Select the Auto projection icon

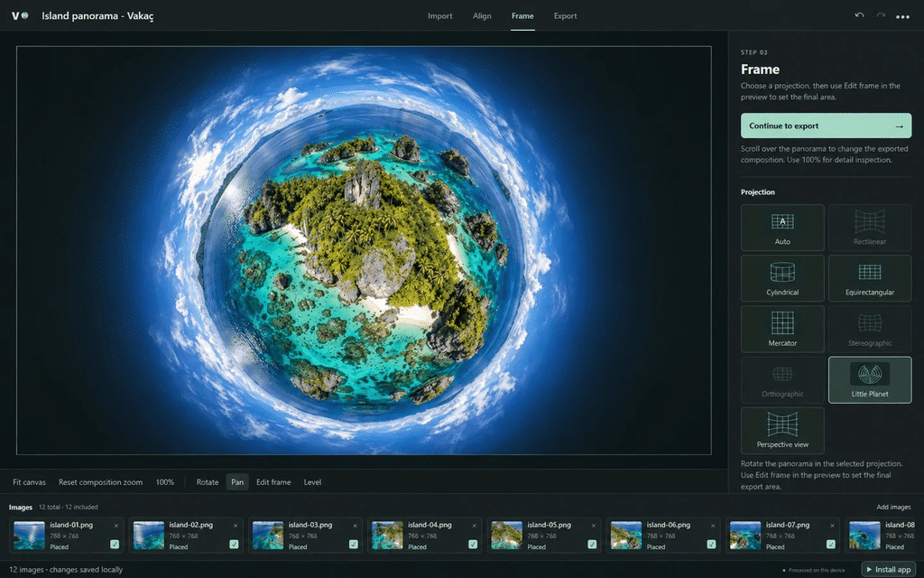pos(782,222)
